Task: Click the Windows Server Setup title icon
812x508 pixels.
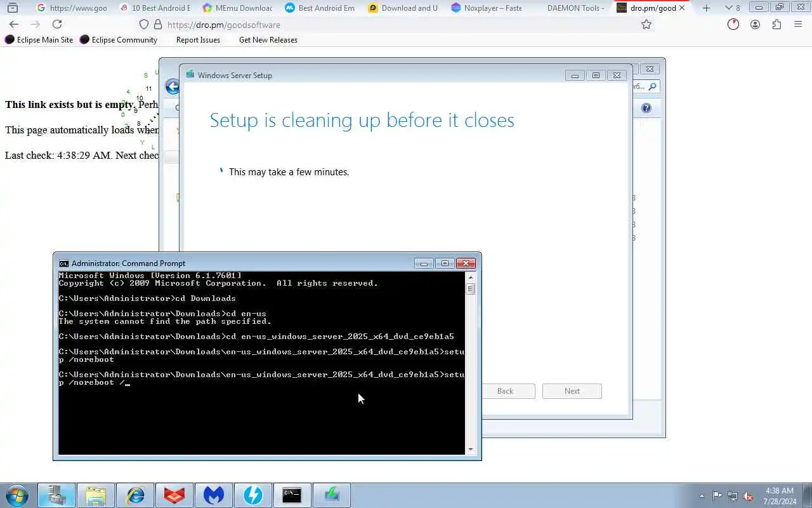Action: [x=190, y=74]
